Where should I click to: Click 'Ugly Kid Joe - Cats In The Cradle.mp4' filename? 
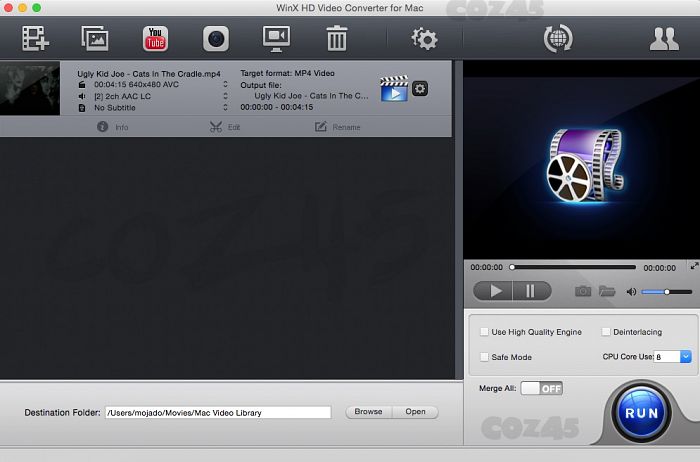[x=149, y=74]
